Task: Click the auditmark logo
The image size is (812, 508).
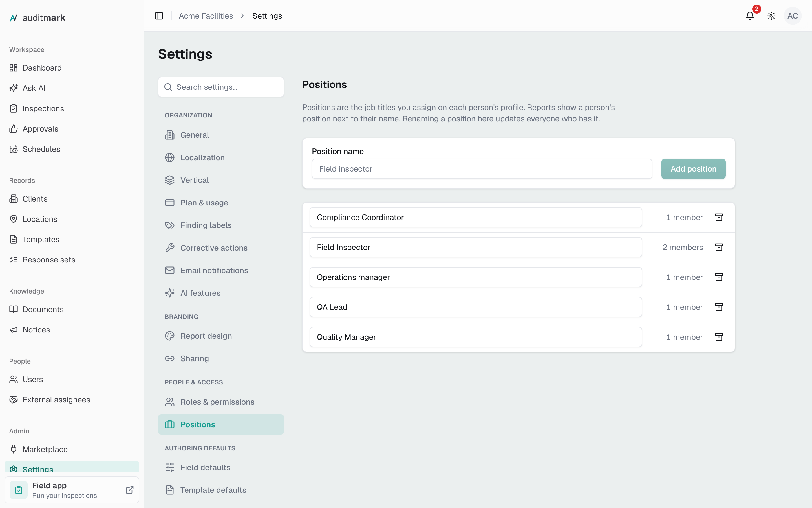Action: [37, 18]
